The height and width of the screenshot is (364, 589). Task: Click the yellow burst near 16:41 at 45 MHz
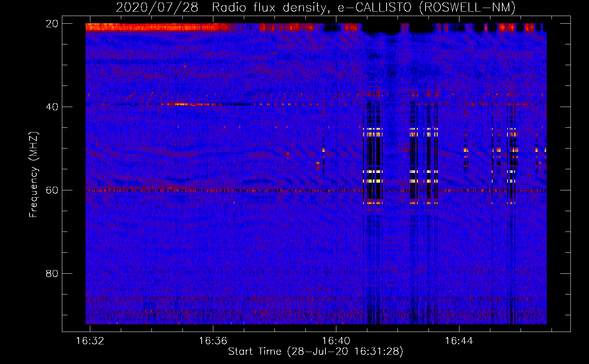[373, 129]
